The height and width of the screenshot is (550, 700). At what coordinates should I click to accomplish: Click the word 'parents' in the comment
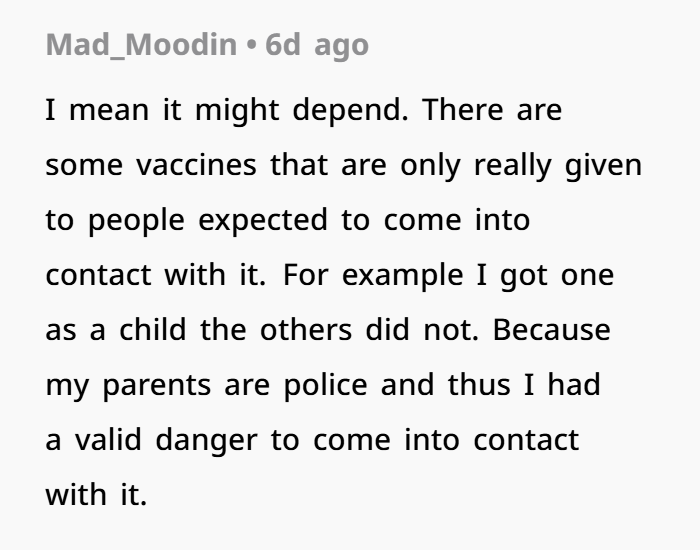(x=157, y=384)
